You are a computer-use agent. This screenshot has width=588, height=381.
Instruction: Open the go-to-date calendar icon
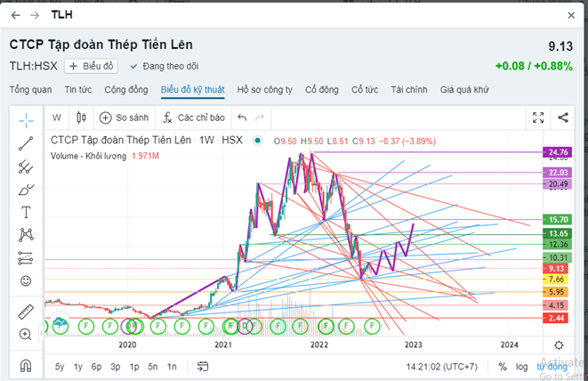(x=203, y=367)
